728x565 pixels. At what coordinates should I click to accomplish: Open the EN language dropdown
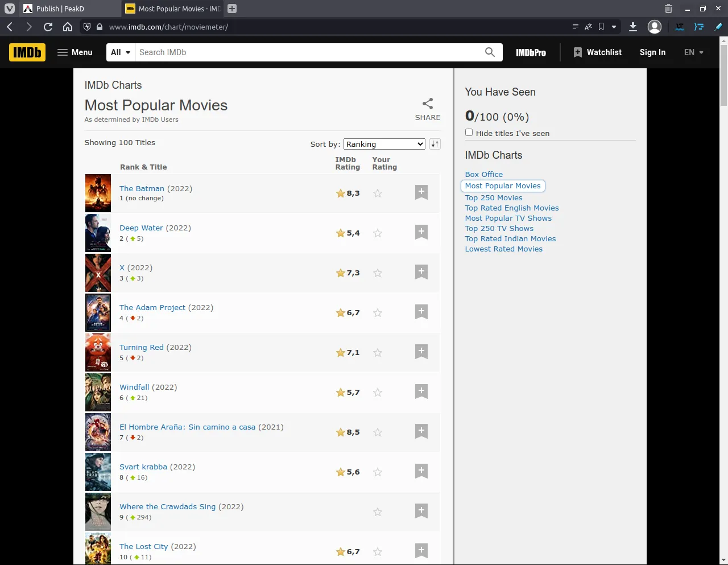tap(694, 52)
